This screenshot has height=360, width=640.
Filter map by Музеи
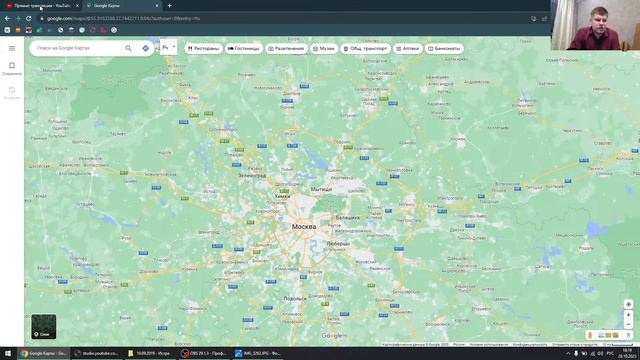(x=324, y=49)
